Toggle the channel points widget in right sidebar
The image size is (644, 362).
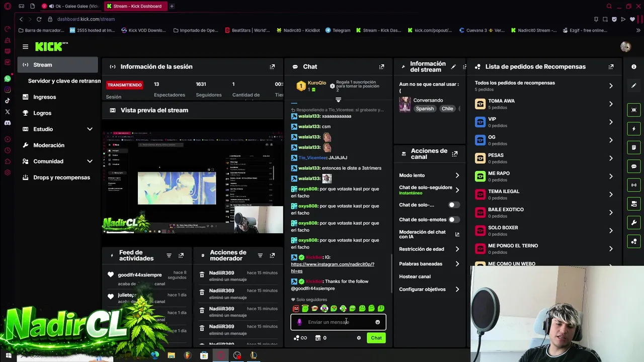[634, 241]
